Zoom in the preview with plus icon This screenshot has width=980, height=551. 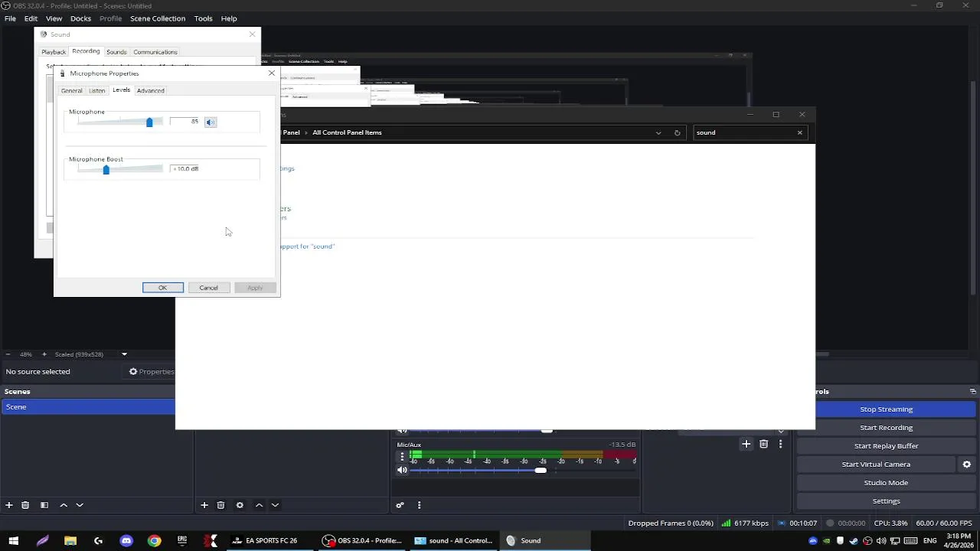click(44, 354)
